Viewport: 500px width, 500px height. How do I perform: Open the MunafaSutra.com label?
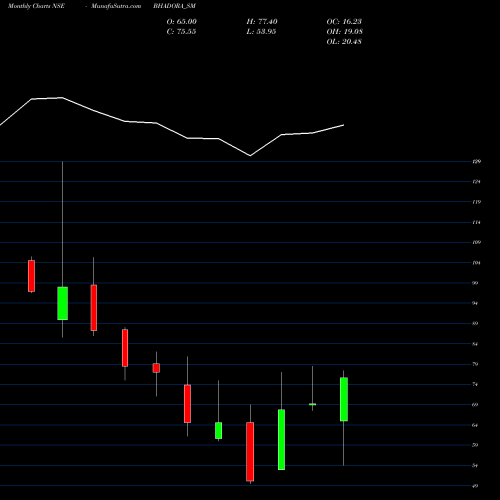[116, 6]
